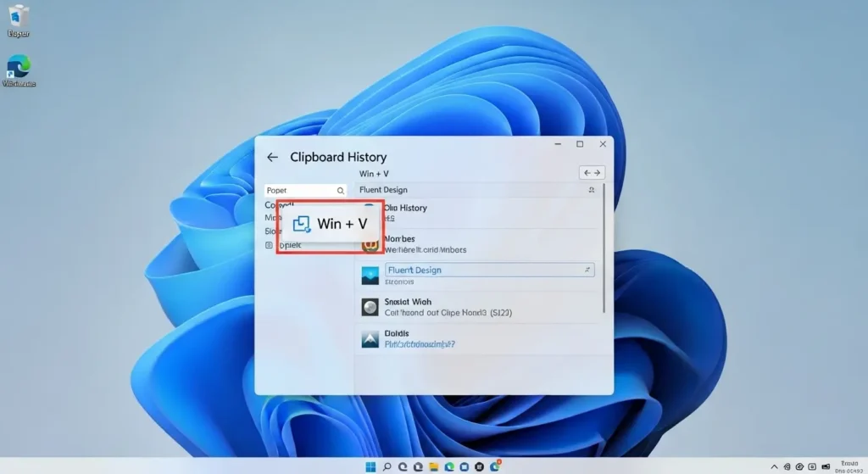Click the Win + V label under the title
Viewport: 868px width, 474px height.
pyautogui.click(x=374, y=174)
